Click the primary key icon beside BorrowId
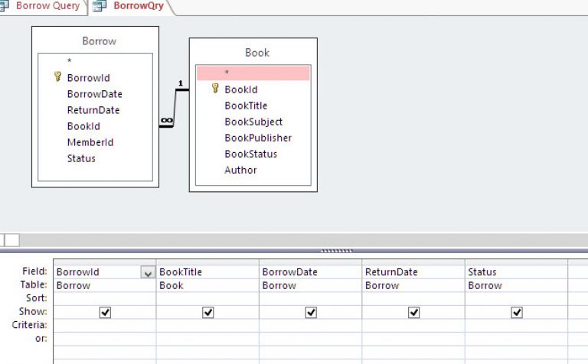 point(57,77)
